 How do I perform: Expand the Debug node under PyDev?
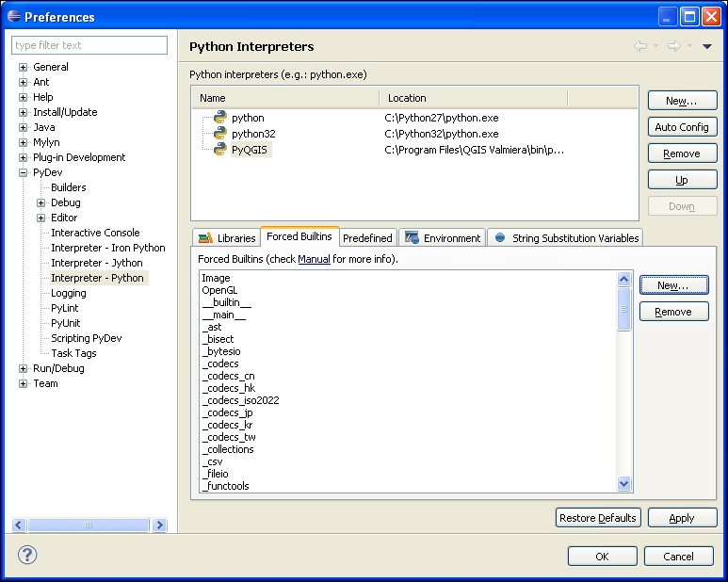(41, 202)
